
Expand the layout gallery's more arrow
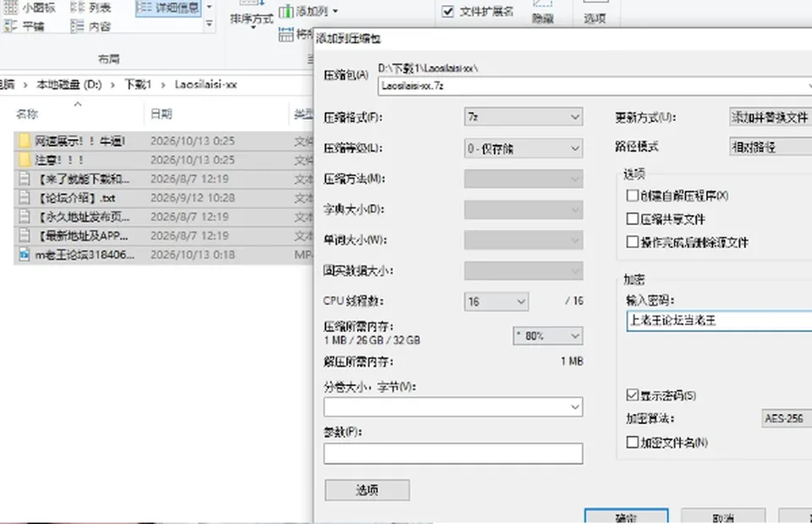[x=209, y=24]
